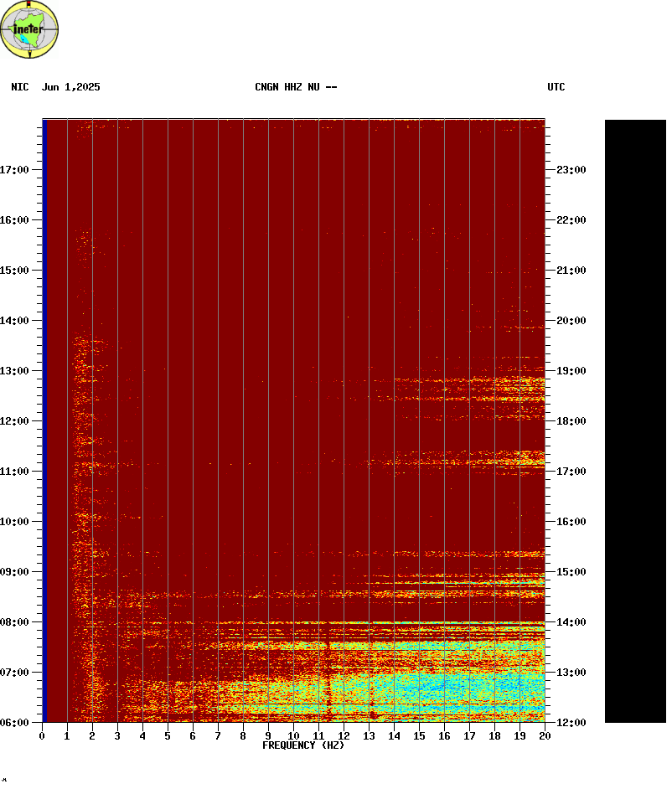
Task: Click the '16:00' local time label
Action: [14, 220]
